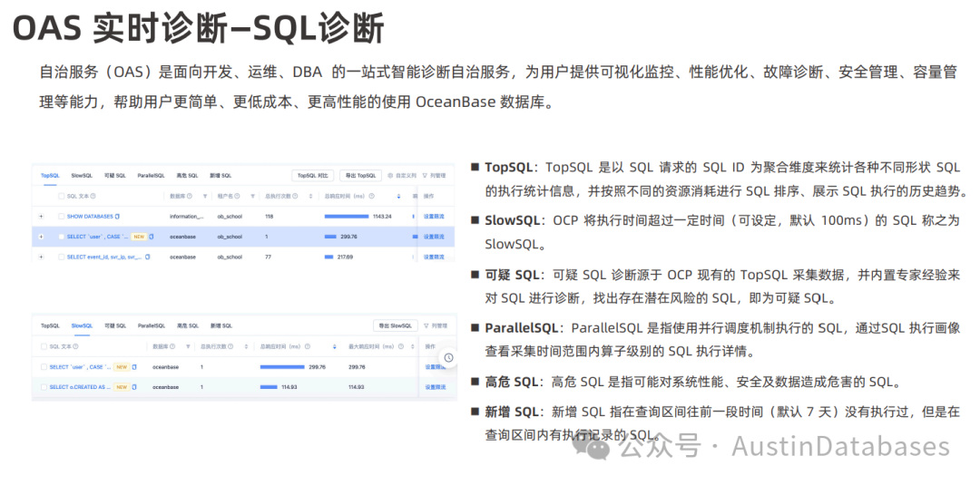Copy the SELECT o.CREATED AS SQL icon
The height and width of the screenshot is (485, 980).
(x=134, y=387)
